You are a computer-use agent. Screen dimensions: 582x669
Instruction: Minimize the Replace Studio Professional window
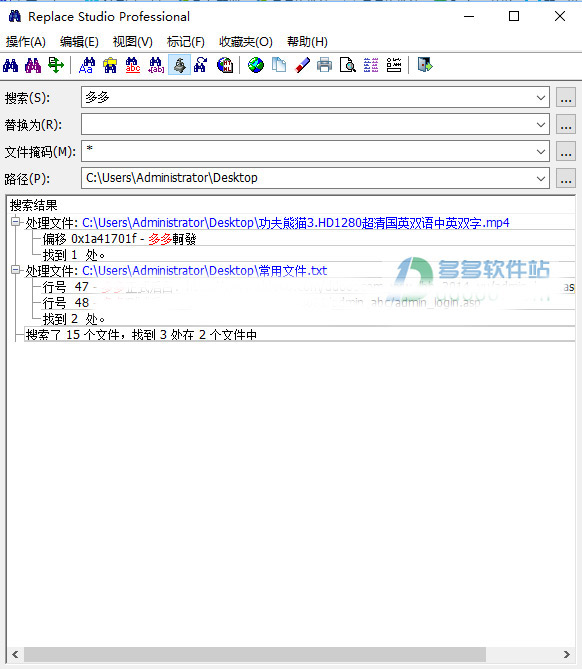point(469,16)
